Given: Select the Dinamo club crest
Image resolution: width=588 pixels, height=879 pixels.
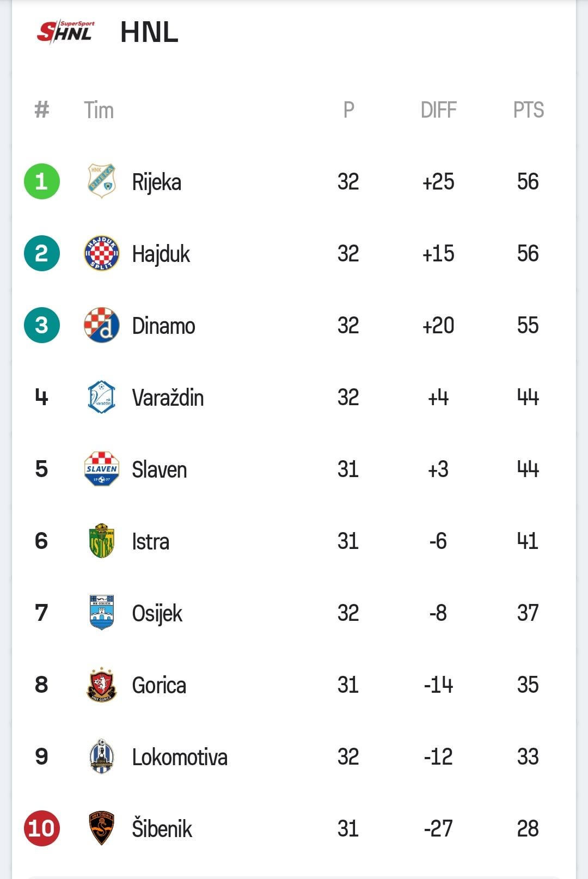Looking at the screenshot, I should [102, 325].
